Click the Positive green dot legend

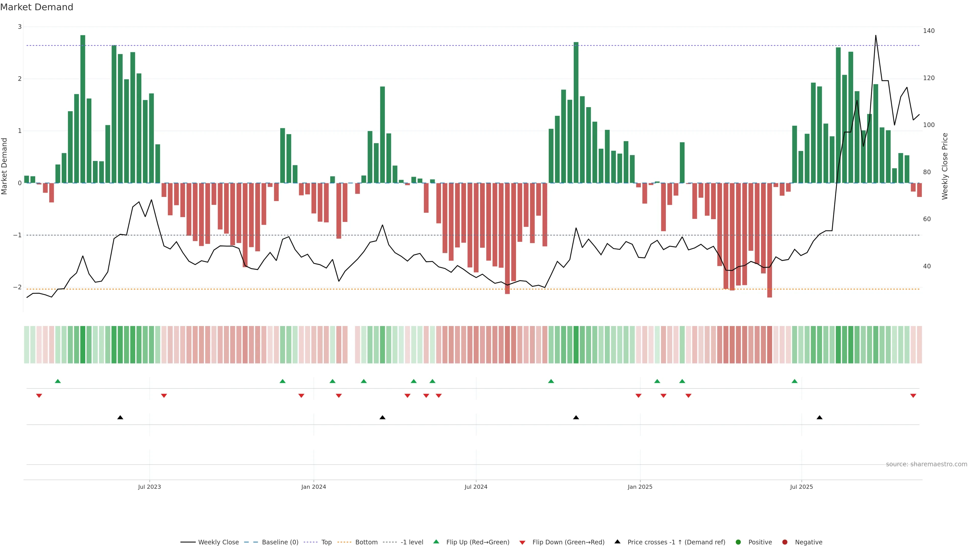point(738,542)
